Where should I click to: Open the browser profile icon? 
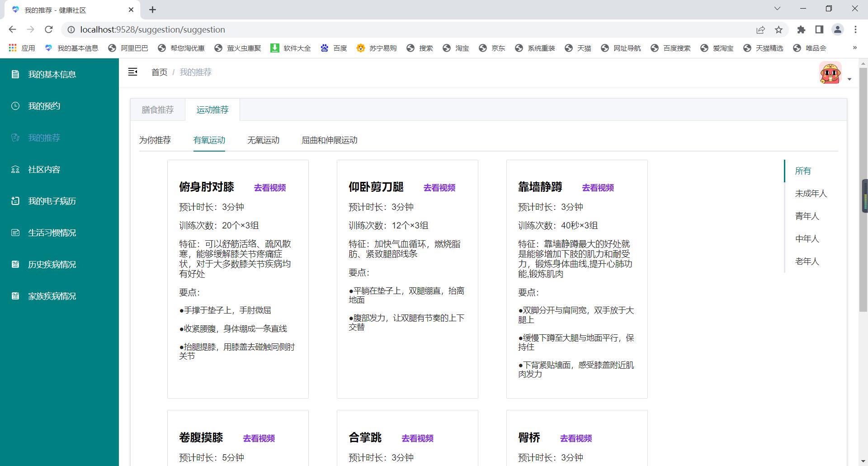pos(837,29)
